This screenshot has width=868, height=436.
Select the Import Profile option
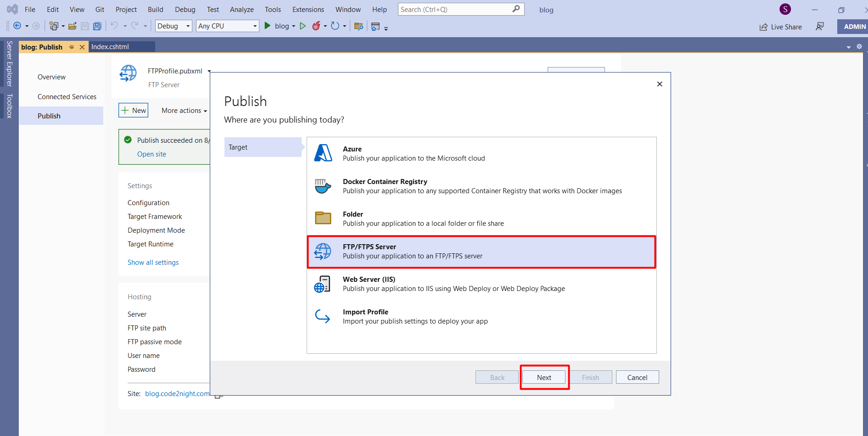(x=482, y=316)
